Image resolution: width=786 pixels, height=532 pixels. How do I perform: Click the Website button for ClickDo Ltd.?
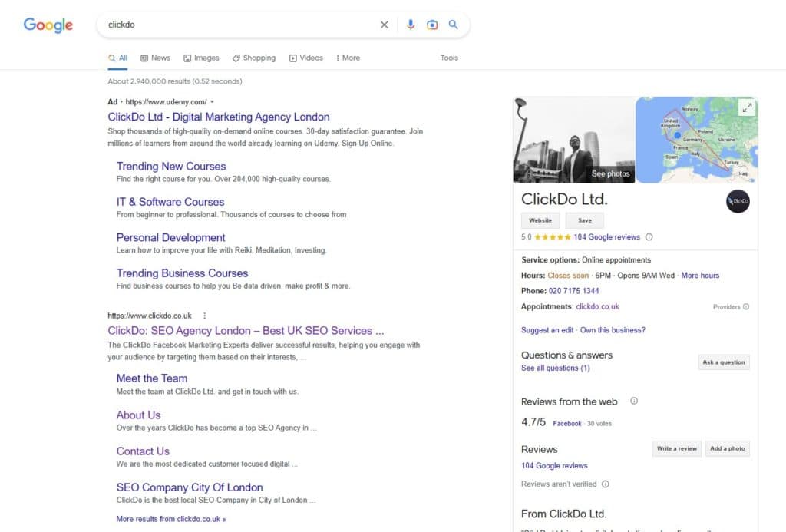click(x=540, y=220)
